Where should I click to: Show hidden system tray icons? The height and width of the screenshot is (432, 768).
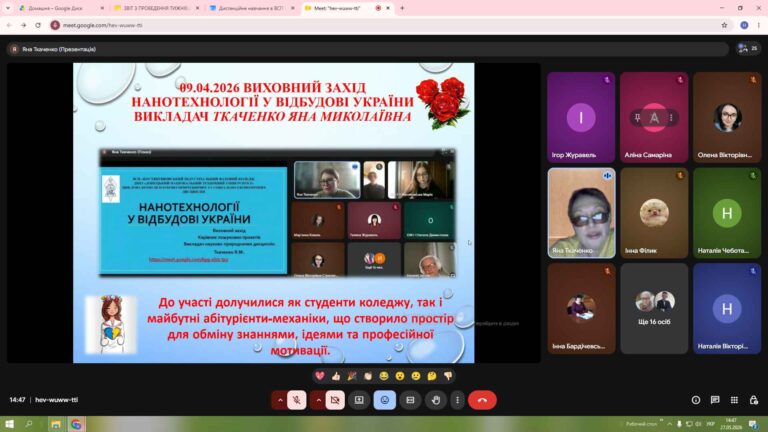pos(669,424)
